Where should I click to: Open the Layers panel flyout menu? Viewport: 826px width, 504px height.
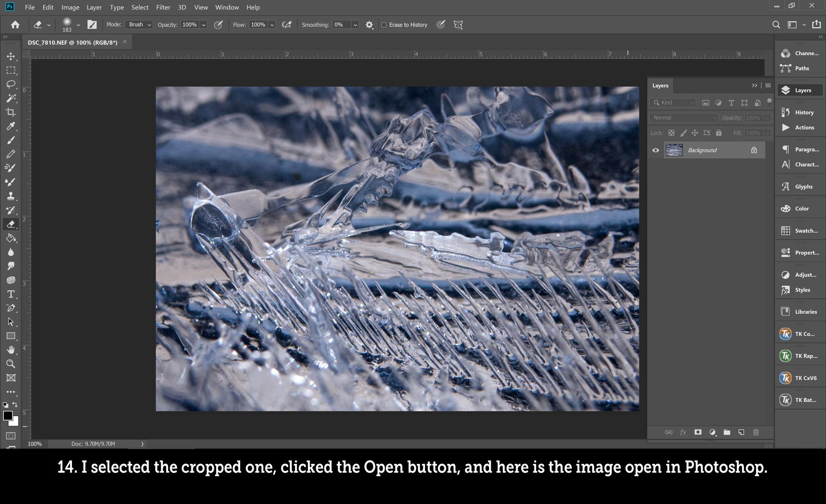[x=768, y=85]
